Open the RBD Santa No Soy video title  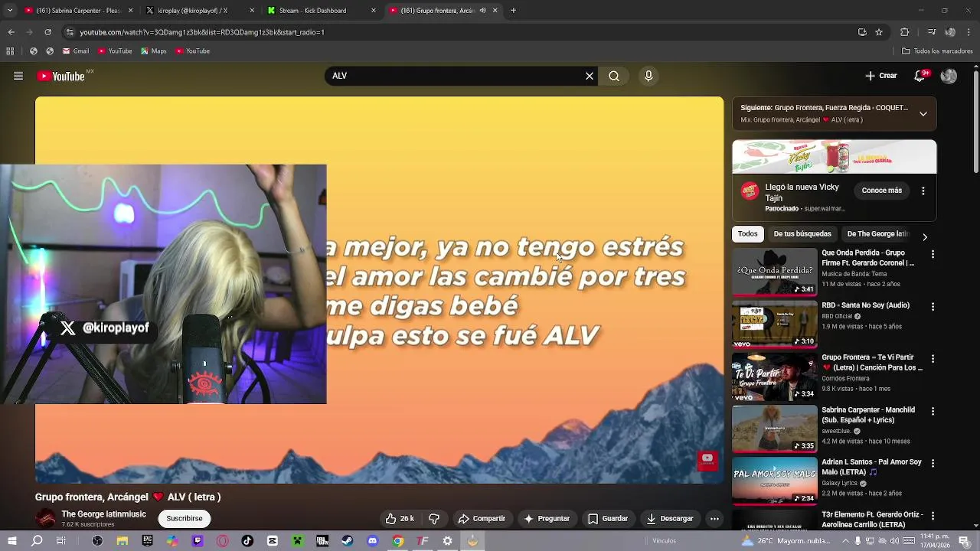click(865, 305)
